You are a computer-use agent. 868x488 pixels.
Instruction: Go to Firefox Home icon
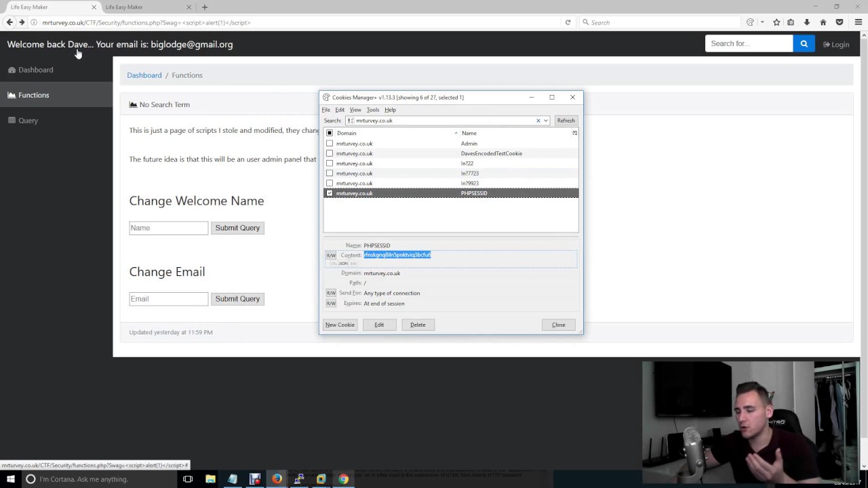pyautogui.click(x=823, y=22)
